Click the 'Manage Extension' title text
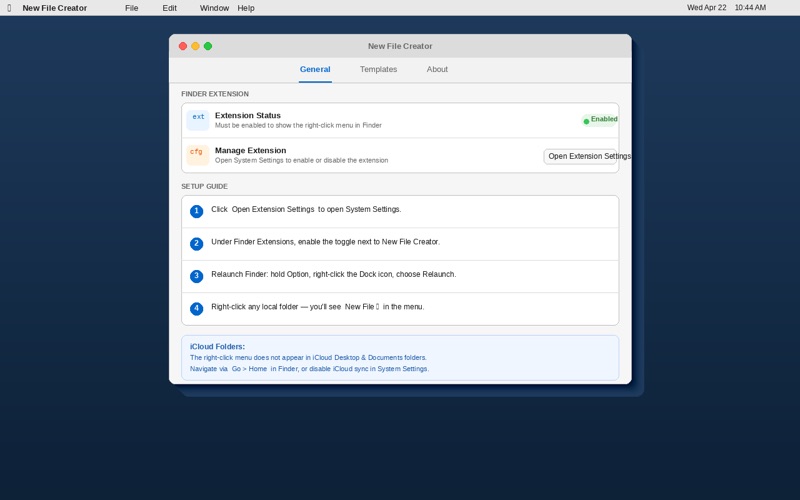 pyautogui.click(x=251, y=151)
